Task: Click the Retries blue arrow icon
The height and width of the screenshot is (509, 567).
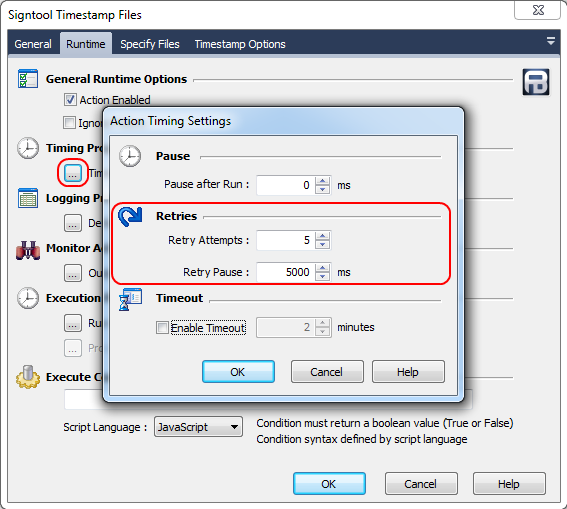Action: pos(130,217)
